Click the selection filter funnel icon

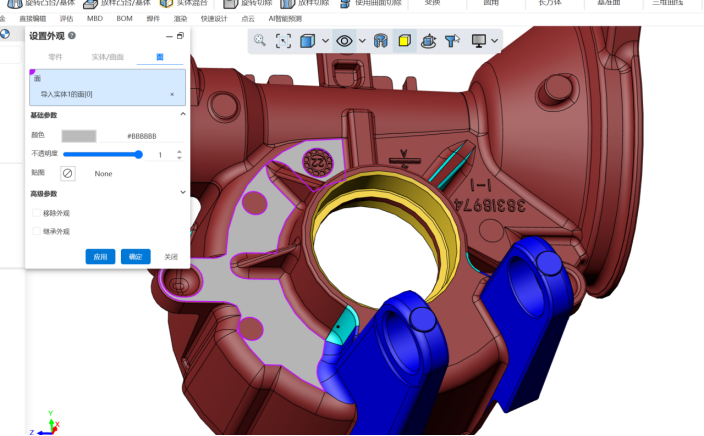(452, 41)
